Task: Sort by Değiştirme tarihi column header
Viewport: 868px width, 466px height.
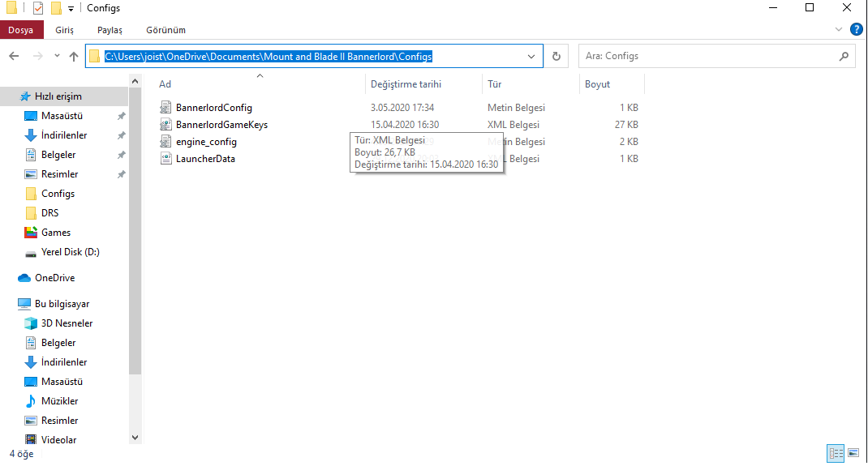Action: (406, 84)
